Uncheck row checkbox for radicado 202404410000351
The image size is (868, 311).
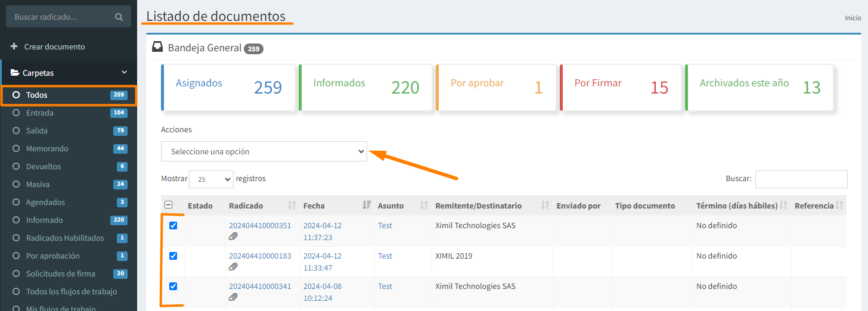tap(173, 226)
